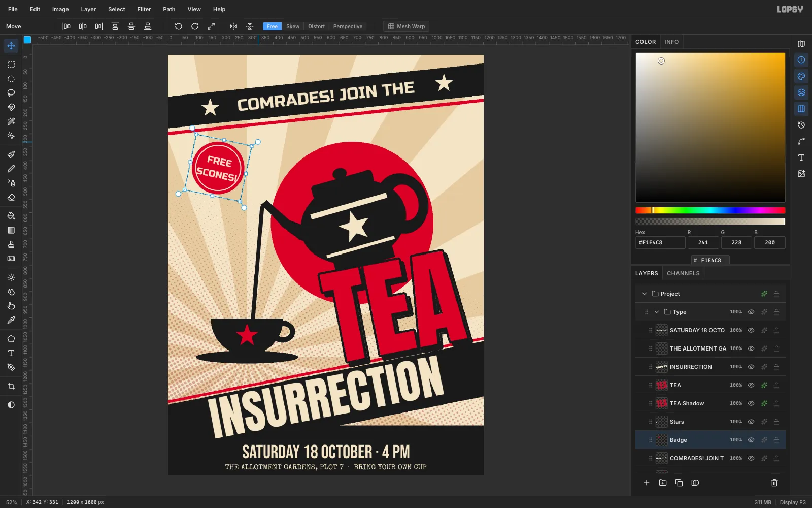
Task: Select the Brush tool
Action: [11, 154]
